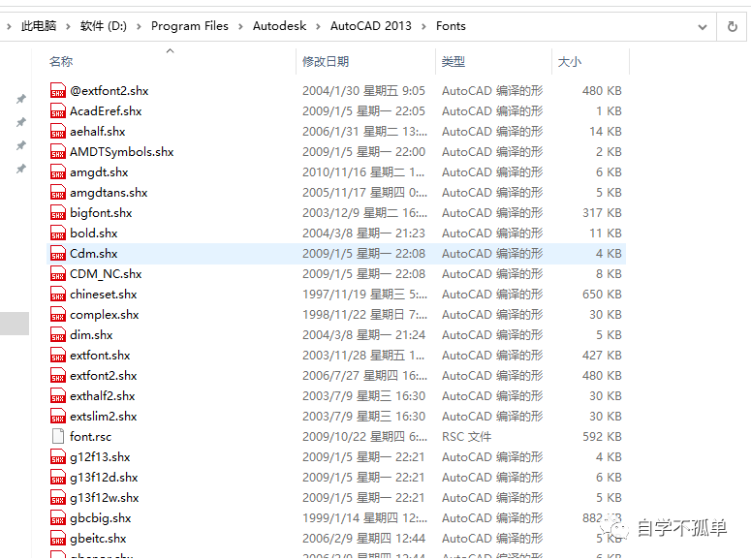The image size is (751, 560).
Task: Click the SHX icon beside gbcbig.shx
Action: click(58, 517)
